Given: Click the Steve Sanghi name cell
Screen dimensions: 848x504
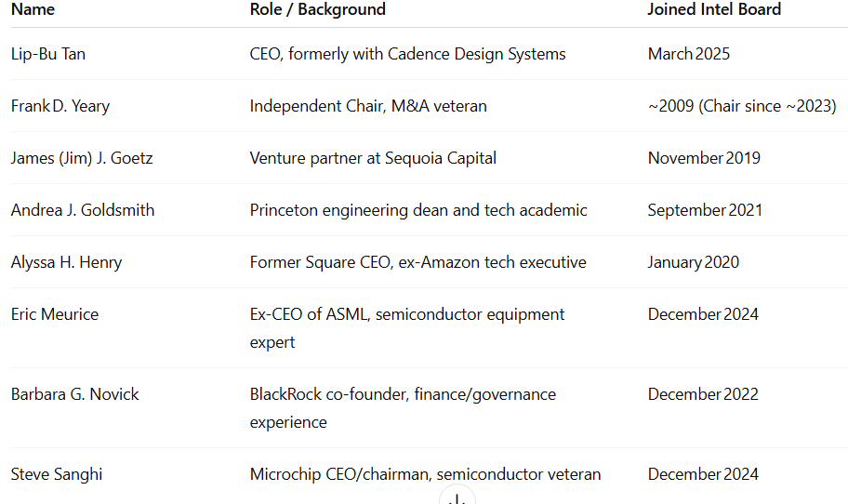Looking at the screenshot, I should [x=57, y=474].
